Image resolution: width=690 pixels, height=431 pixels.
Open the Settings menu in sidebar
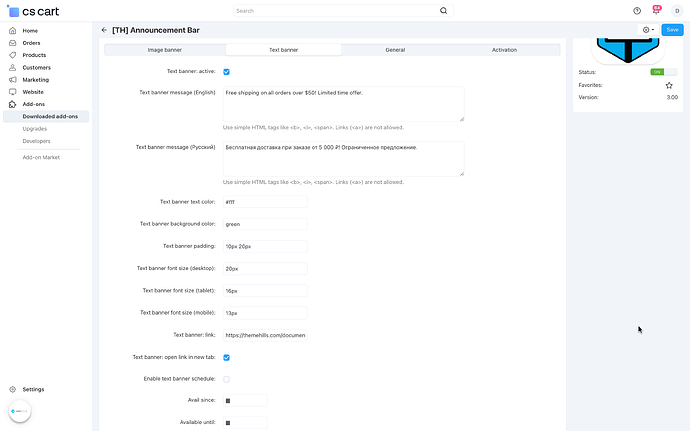click(x=33, y=389)
